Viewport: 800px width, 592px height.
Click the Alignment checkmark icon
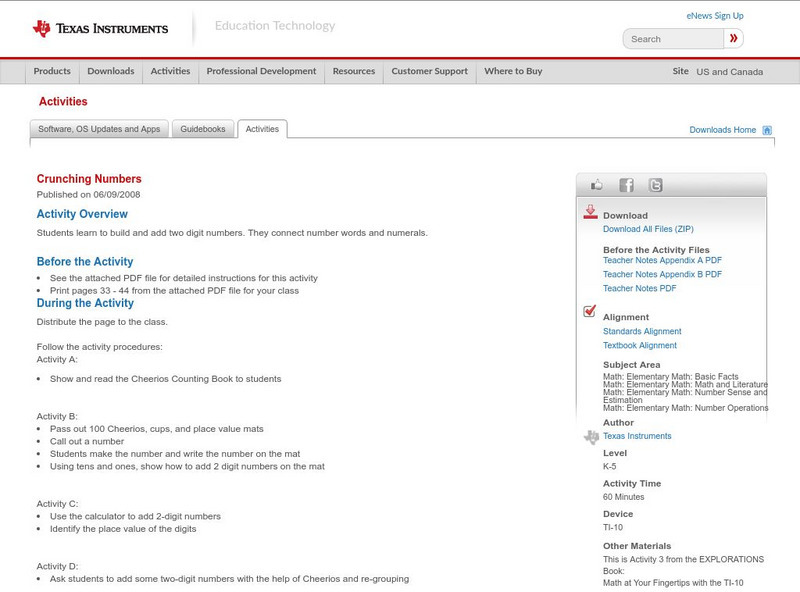(590, 312)
